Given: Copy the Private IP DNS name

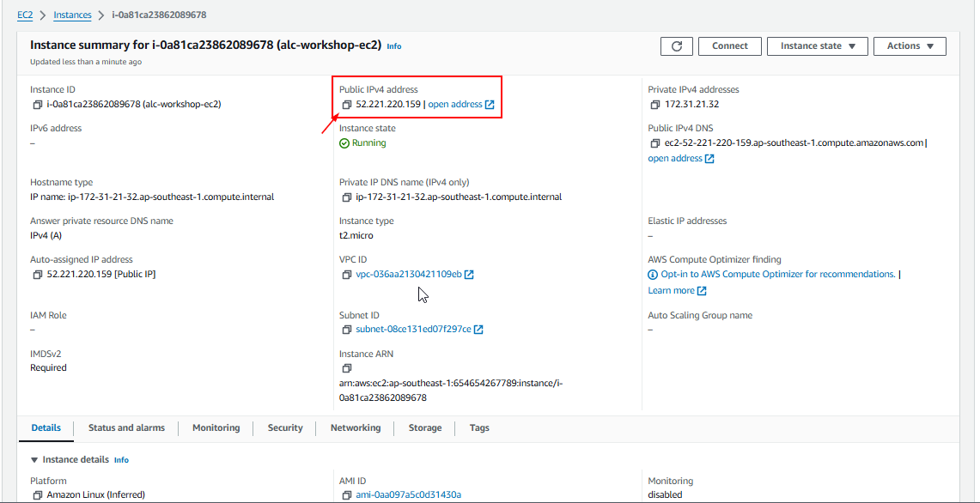Looking at the screenshot, I should [347, 197].
